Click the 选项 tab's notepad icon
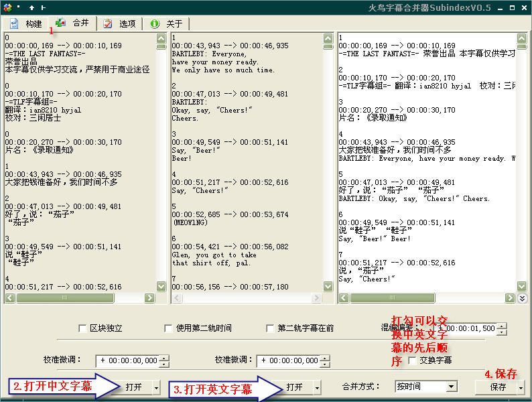This screenshot has width=532, height=402. point(107,23)
